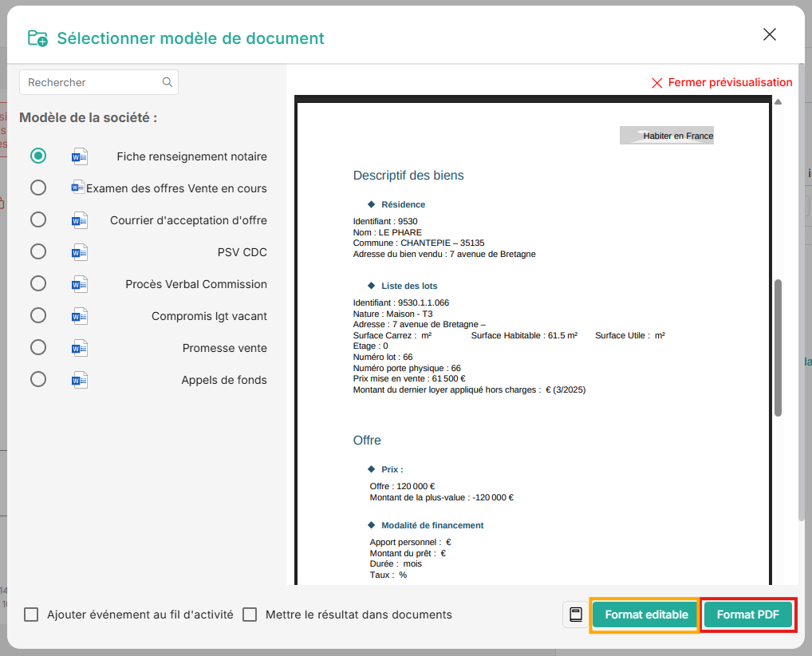Screen dimensions: 812x656
Task: Click the Résidence subheading in preview
Action: coord(403,204)
